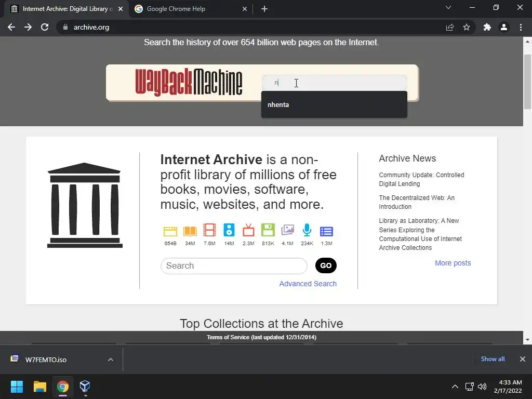Screen dimensions: 532x399
Task: Click the Archive News heading
Action: pos(407,158)
